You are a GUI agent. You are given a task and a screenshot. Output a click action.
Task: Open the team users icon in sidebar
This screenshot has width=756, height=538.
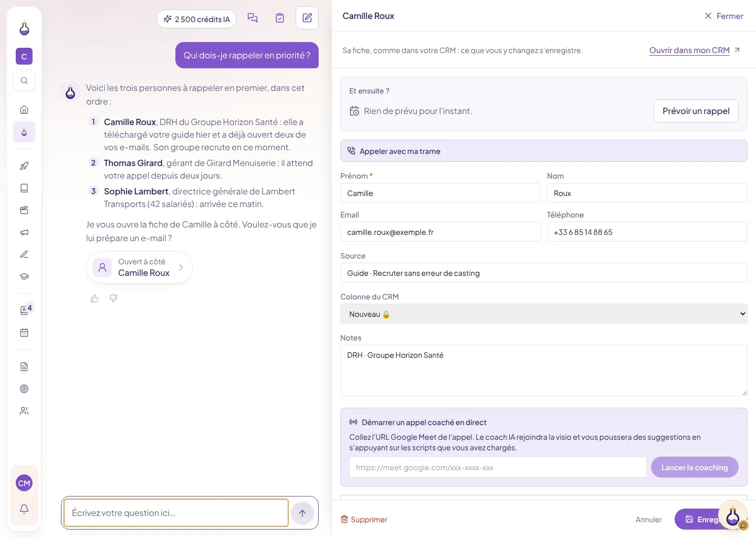coord(24,411)
